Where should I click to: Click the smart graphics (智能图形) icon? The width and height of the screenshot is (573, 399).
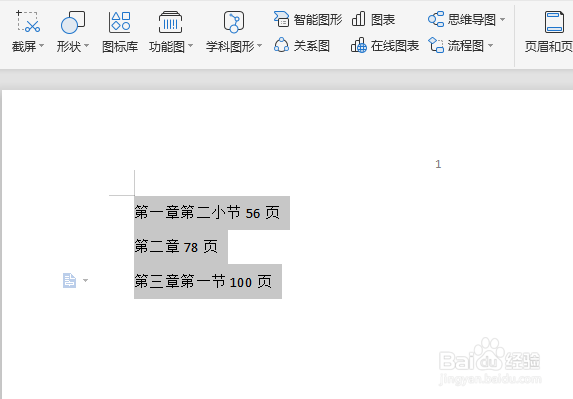(x=281, y=19)
